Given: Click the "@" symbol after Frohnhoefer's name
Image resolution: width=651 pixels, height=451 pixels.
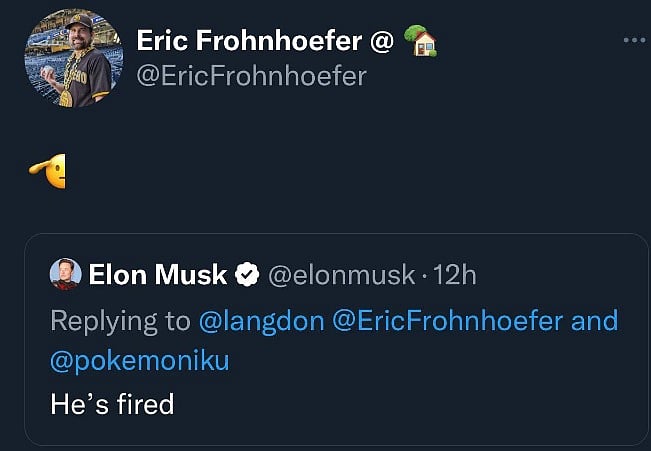Looking at the screenshot, I should coord(381,41).
